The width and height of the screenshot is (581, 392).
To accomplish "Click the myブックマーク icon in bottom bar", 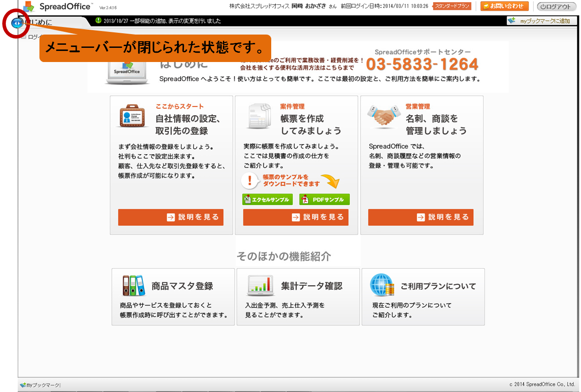I will point(23,385).
